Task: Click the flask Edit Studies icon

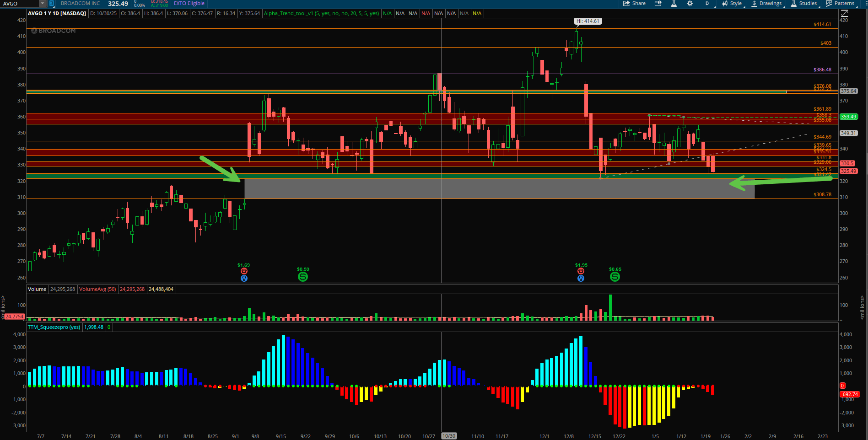Action: (674, 4)
